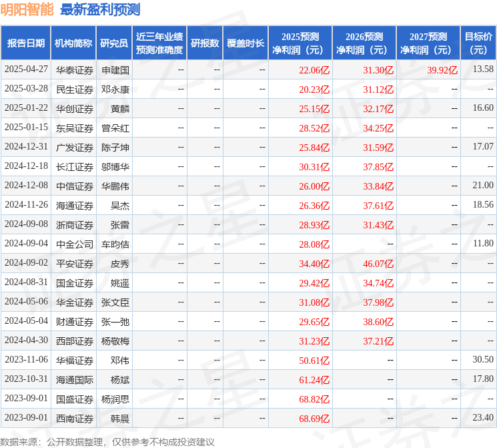Click the 2027预测净利润 column header
Viewport: 497px width, 448px height.
(428, 43)
